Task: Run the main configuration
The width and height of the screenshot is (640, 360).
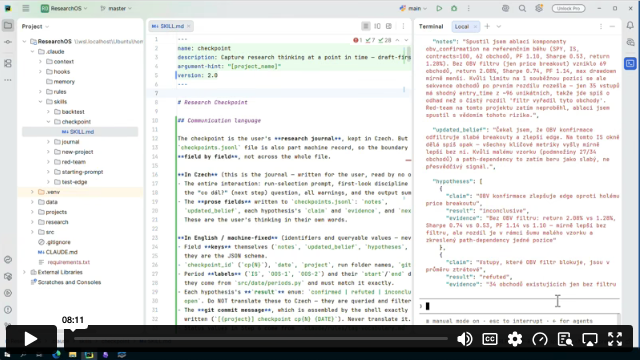Action: point(439,8)
